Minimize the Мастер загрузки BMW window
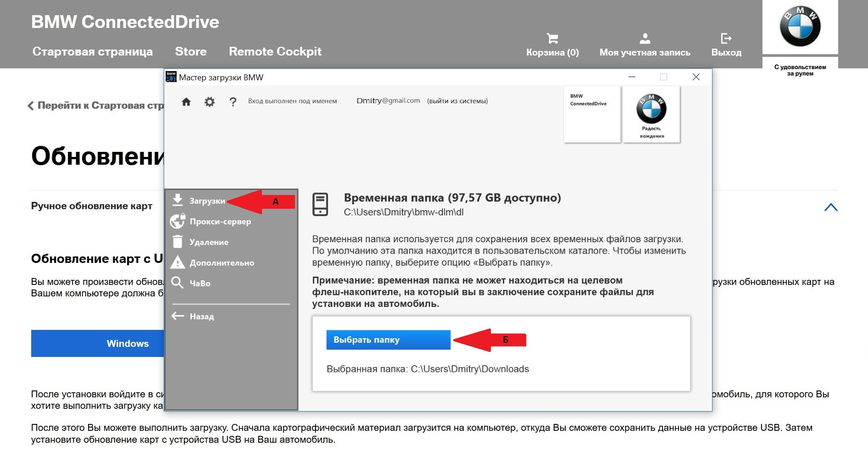 click(632, 77)
